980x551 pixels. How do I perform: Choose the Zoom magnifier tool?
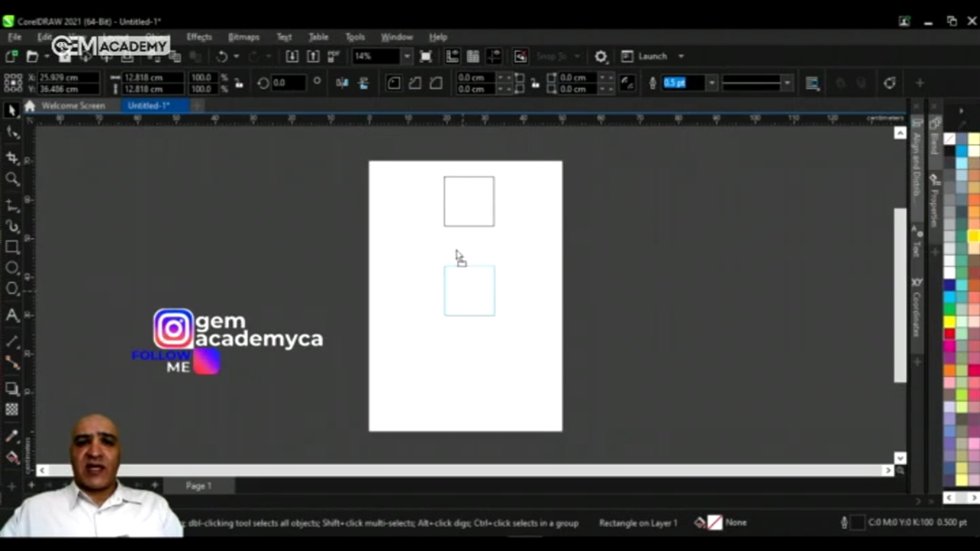(12, 179)
